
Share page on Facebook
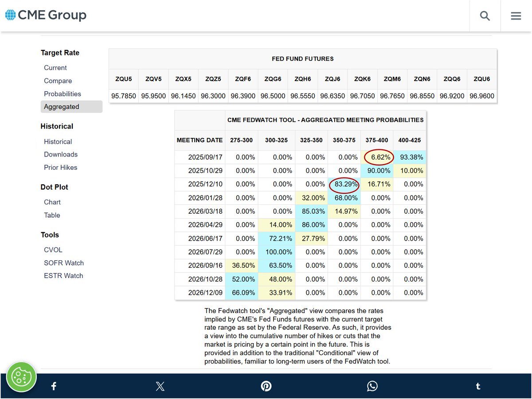click(54, 386)
